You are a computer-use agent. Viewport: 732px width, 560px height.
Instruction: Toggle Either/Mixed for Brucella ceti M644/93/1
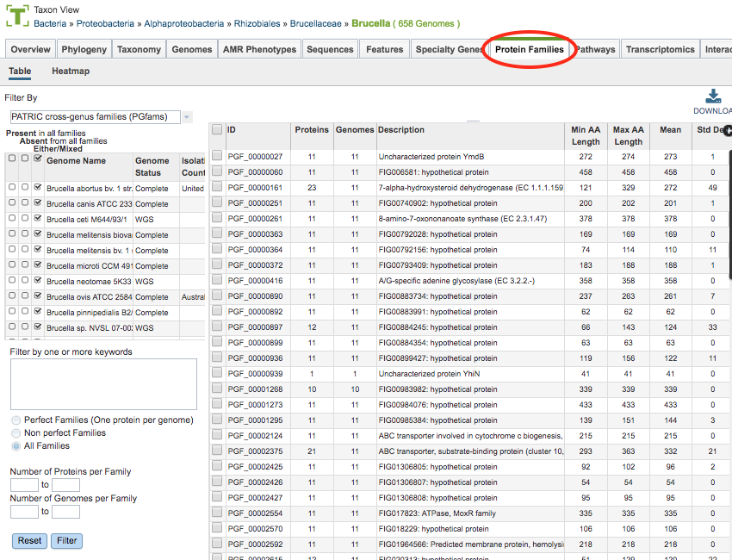38,218
